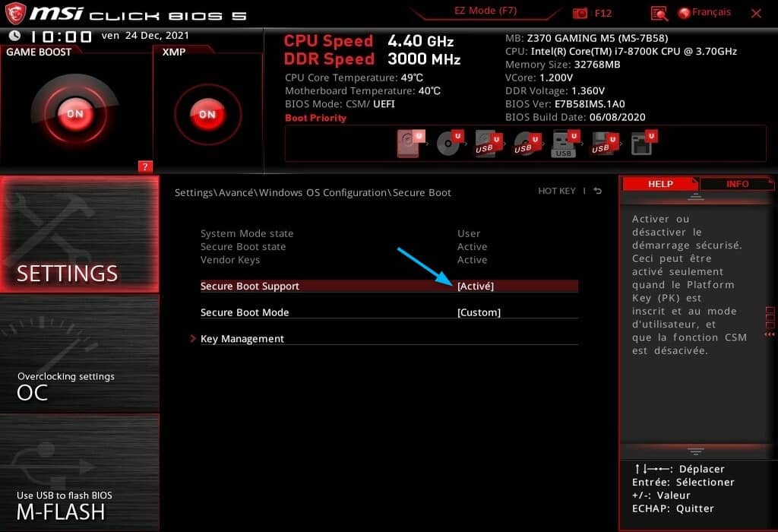Click the HOT KEY label
The image size is (778, 532).
click(x=557, y=191)
